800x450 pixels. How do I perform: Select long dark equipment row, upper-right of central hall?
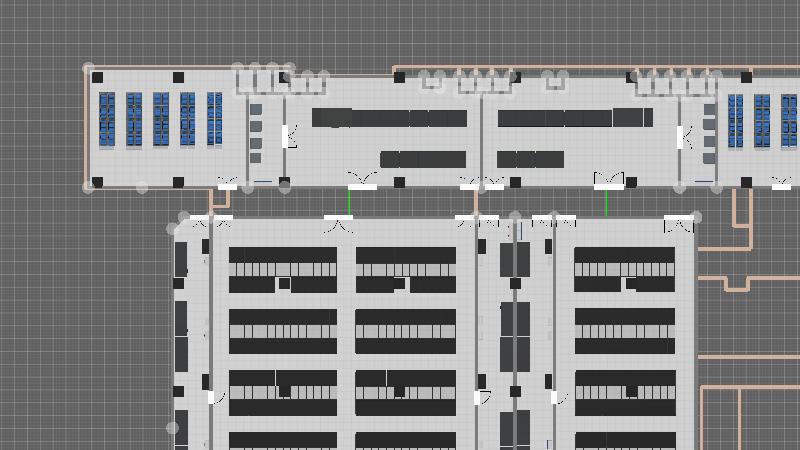click(575, 117)
